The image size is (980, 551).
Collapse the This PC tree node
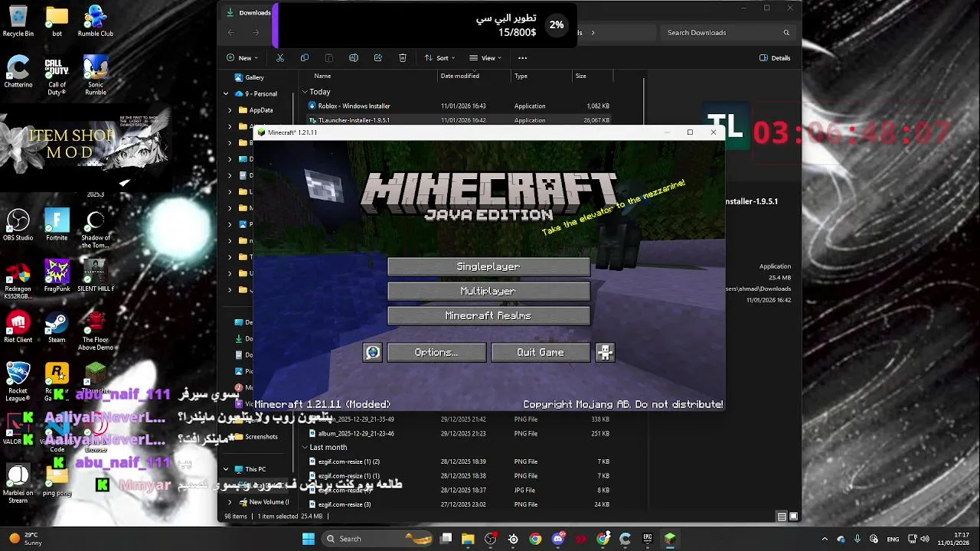[226, 469]
